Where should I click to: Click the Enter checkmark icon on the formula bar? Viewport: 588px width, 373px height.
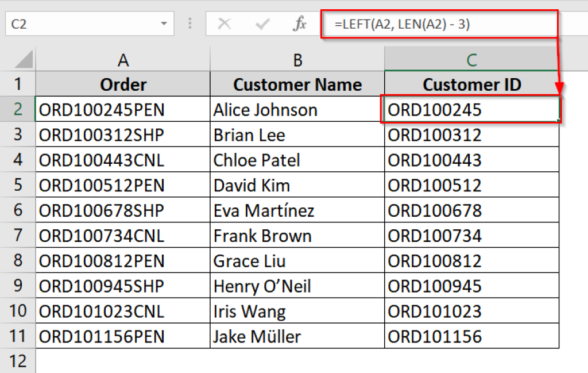pyautogui.click(x=262, y=24)
